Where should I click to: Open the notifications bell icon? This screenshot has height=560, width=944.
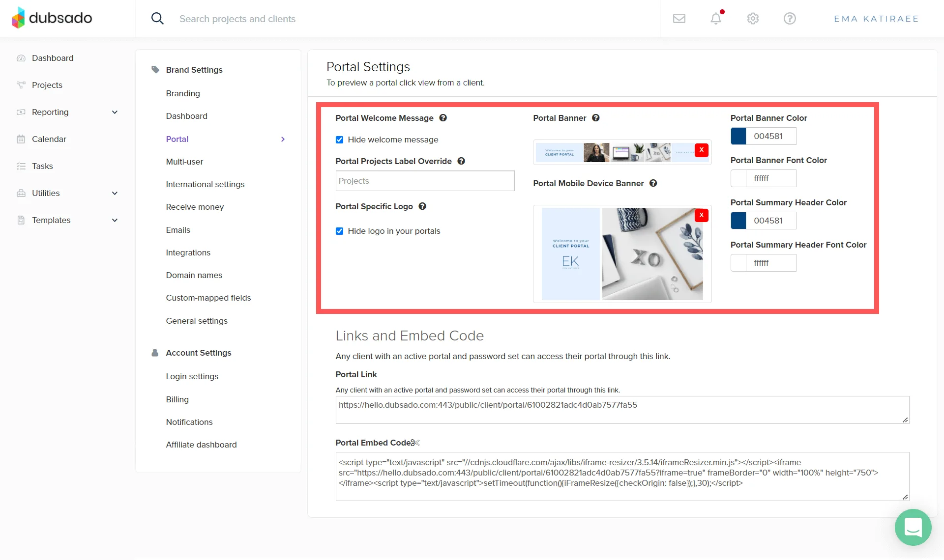point(716,19)
